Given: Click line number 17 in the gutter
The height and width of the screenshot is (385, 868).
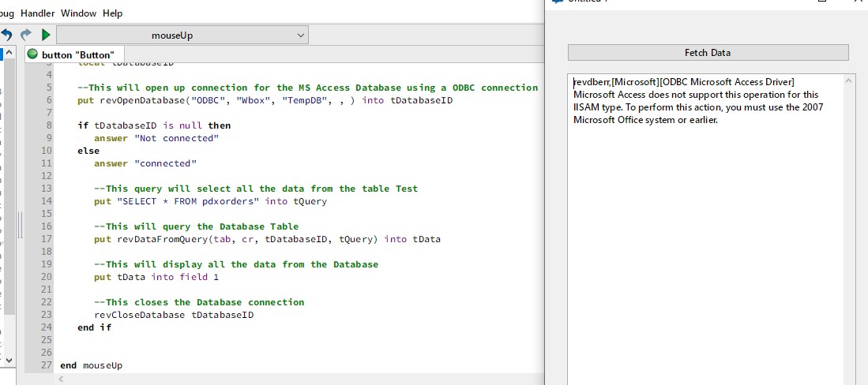Looking at the screenshot, I should [46, 239].
